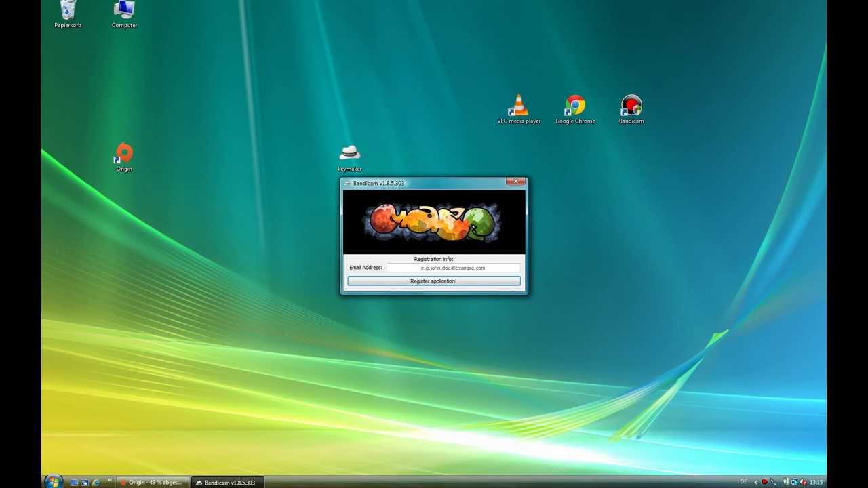Click the power plug tray icon
The image size is (868, 488).
point(786,482)
